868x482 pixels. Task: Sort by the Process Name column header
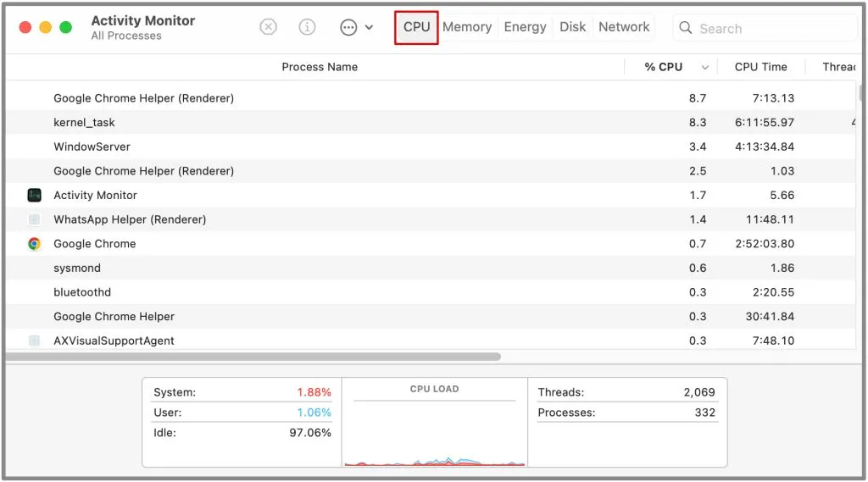pos(320,67)
